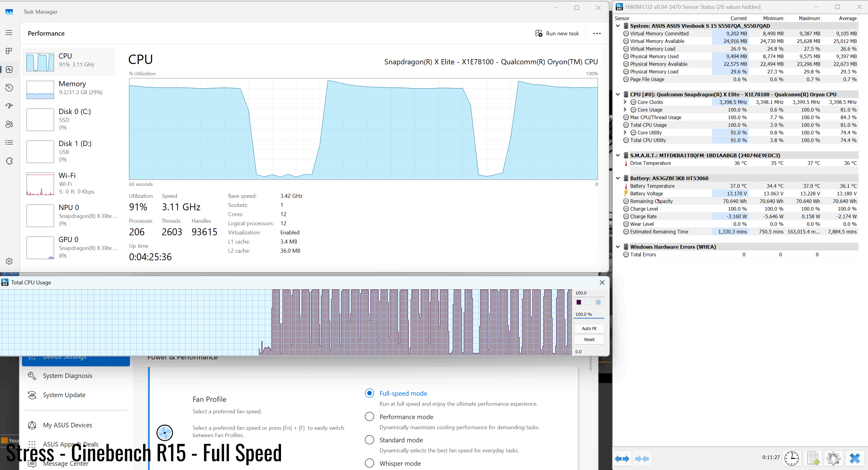Image resolution: width=868 pixels, height=470 pixels.
Task: Collapse Windows Hardware Errors (WHEA) group
Action: coord(618,247)
